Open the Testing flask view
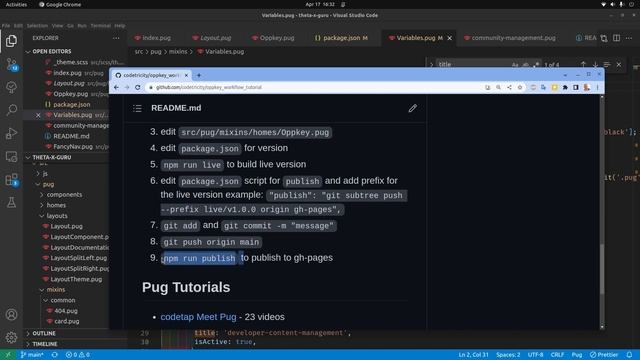This screenshot has width=640, height=360. click(x=11, y=202)
